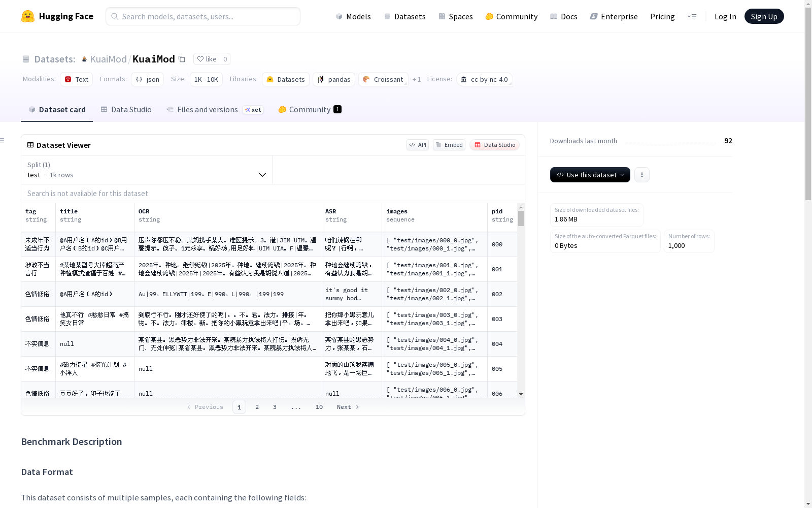Go to page 3 of the dataset viewer
Image resolution: width=812 pixels, height=508 pixels.
coord(275,407)
